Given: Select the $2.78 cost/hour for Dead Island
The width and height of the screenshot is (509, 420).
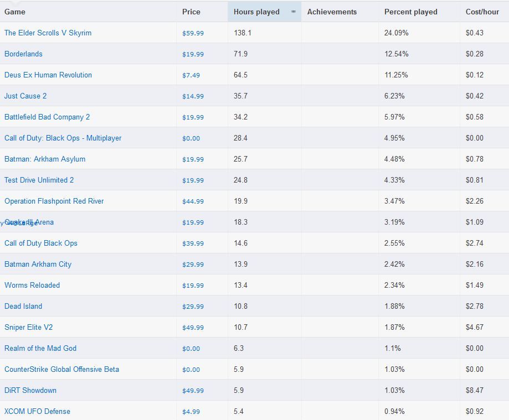Looking at the screenshot, I should pyautogui.click(x=475, y=306).
